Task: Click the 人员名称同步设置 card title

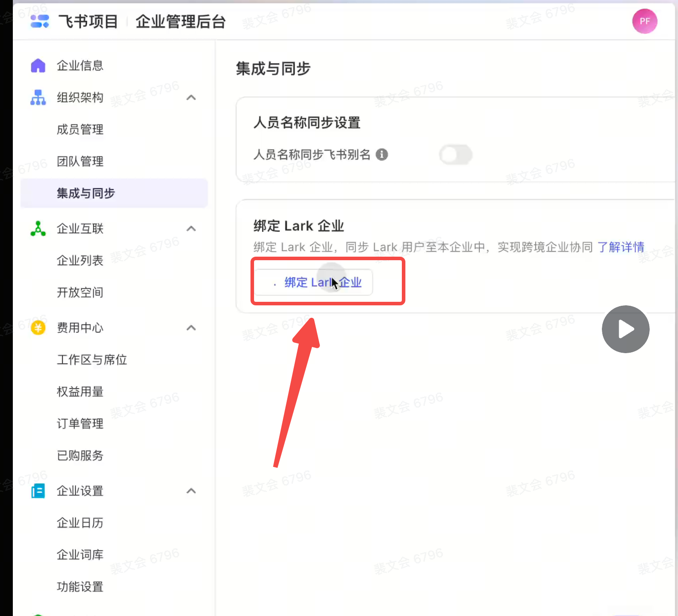Action: (x=307, y=122)
